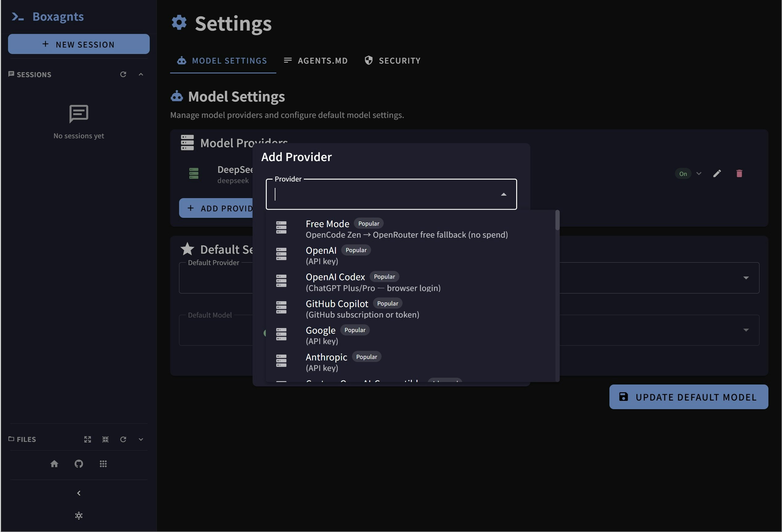Viewport: 782px width, 532px height.
Task: Click the Anthropic option server icon
Action: (x=281, y=361)
